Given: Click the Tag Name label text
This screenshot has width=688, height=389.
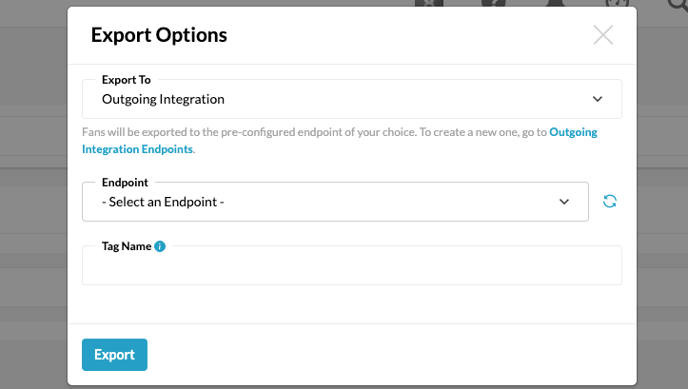Looking at the screenshot, I should click(x=126, y=246).
